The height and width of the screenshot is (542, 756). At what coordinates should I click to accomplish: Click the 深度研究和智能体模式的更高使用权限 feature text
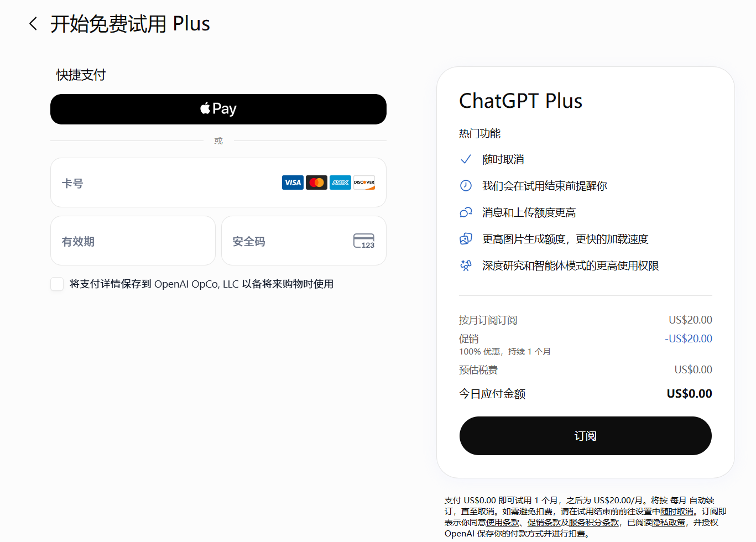[x=571, y=265]
